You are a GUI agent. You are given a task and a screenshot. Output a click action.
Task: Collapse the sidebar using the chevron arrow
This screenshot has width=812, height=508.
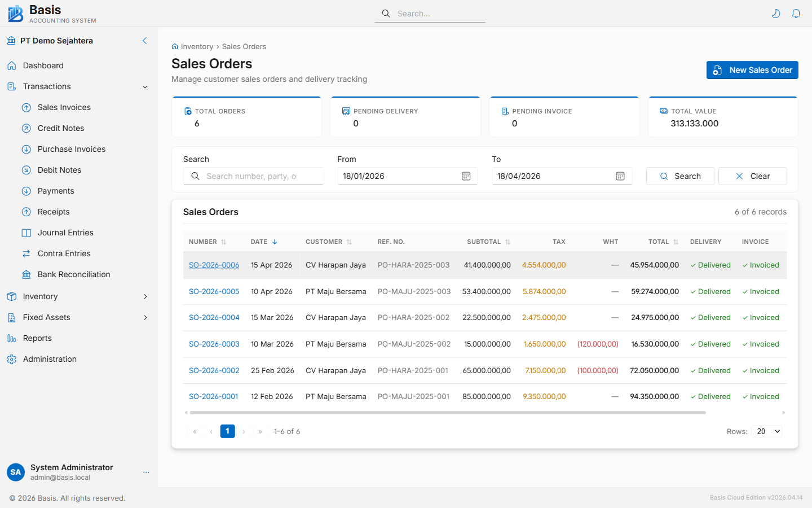pyautogui.click(x=145, y=41)
